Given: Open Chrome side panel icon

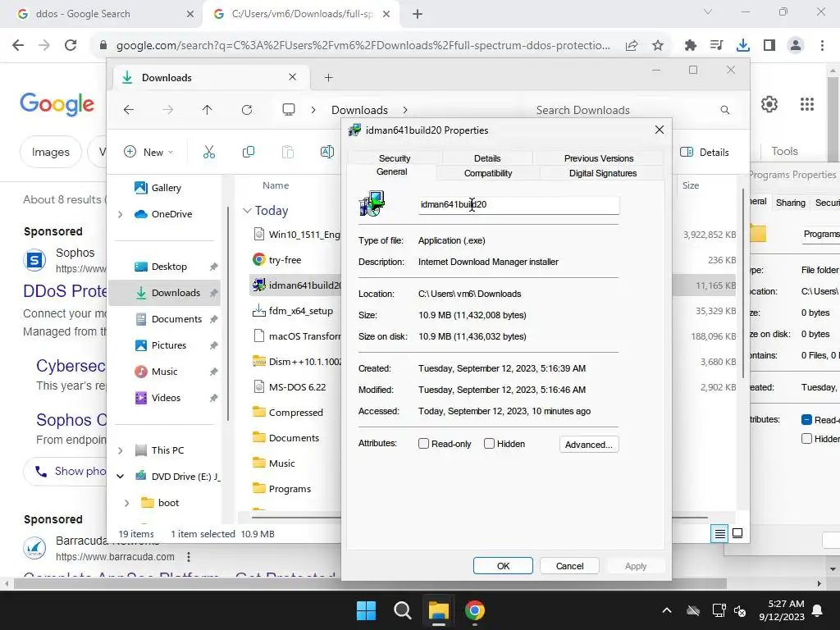Looking at the screenshot, I should pyautogui.click(x=769, y=46).
